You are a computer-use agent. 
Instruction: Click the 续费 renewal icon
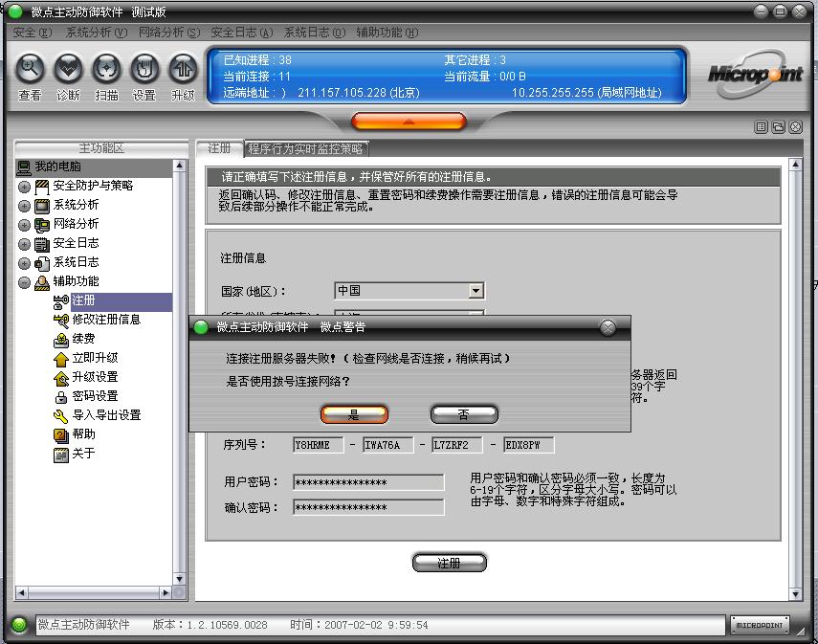pyautogui.click(x=61, y=339)
